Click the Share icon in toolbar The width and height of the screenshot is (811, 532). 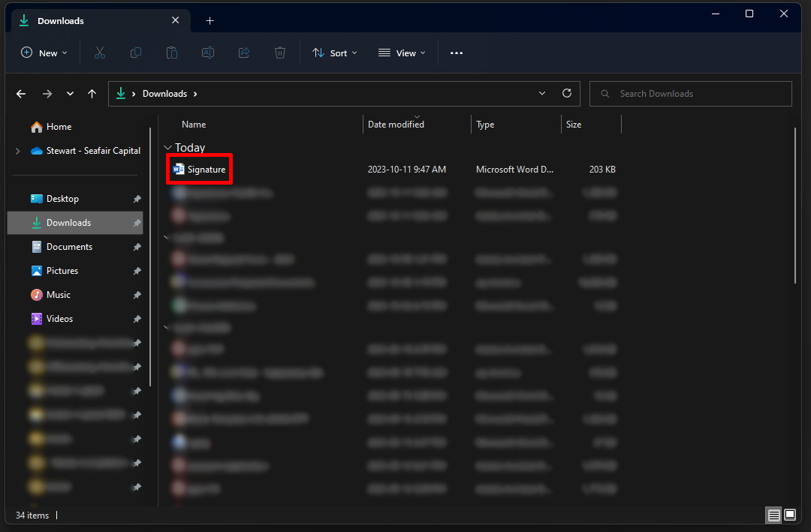[244, 53]
